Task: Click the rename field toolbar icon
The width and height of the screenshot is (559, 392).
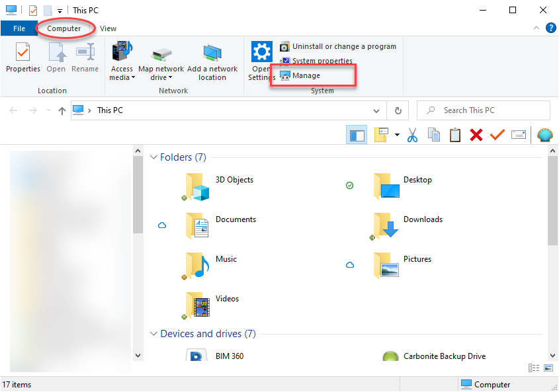Action: point(519,135)
